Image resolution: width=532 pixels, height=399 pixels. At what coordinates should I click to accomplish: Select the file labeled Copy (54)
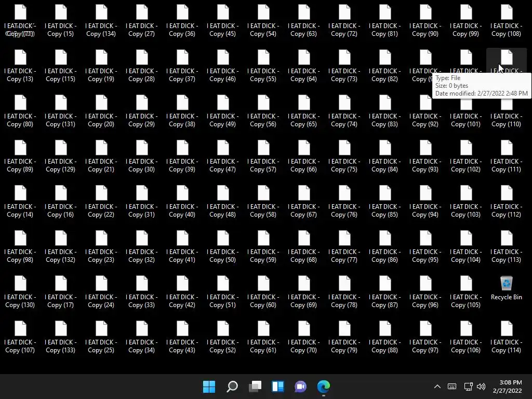(263, 20)
